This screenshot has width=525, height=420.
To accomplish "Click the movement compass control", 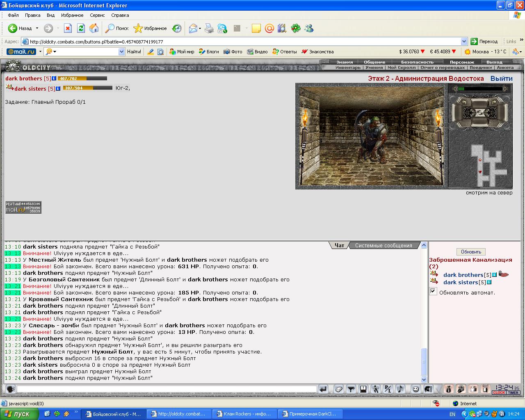I will 479,112.
